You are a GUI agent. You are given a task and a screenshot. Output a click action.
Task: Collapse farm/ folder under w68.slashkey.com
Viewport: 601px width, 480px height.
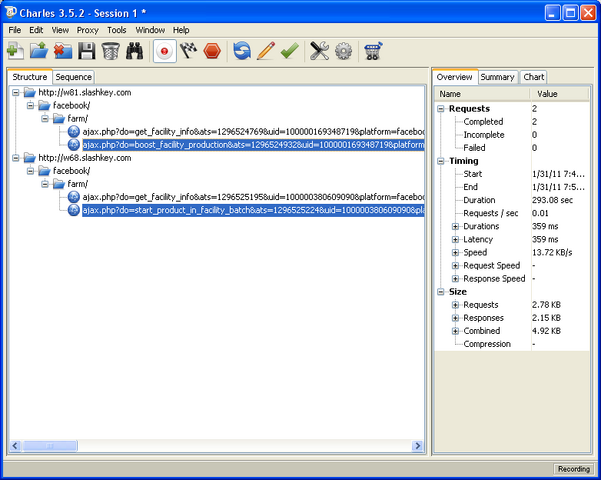pos(45,184)
